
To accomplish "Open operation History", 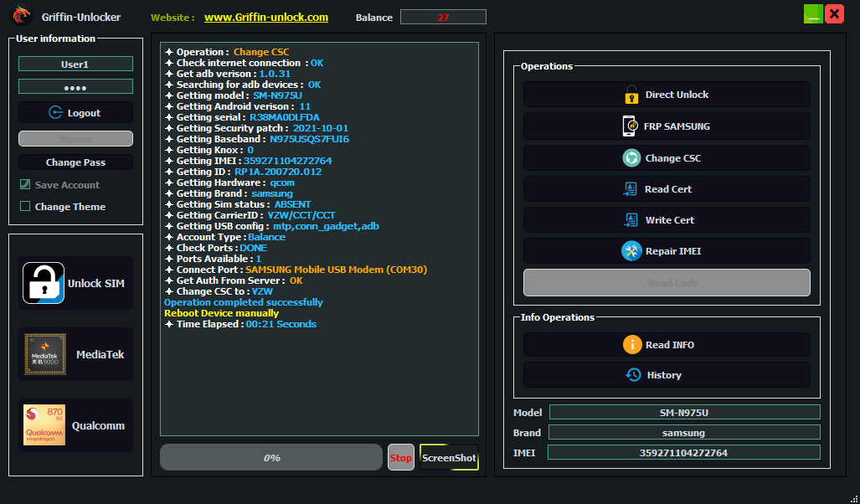I will (667, 375).
